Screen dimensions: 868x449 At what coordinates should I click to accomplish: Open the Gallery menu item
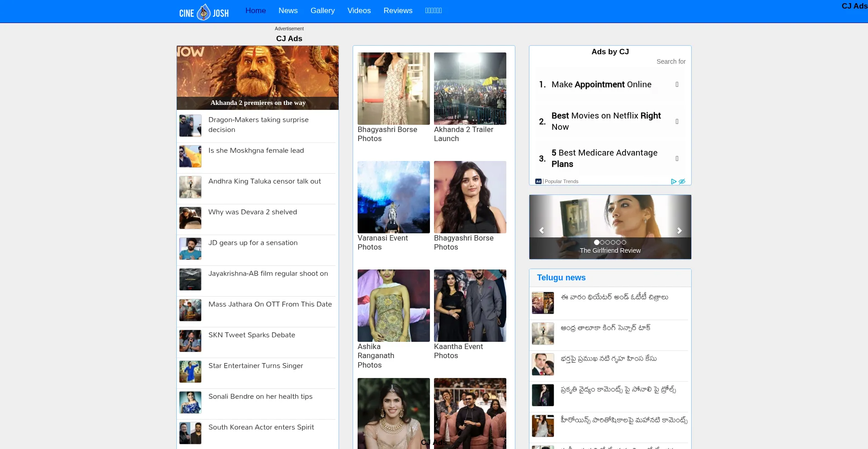click(322, 10)
